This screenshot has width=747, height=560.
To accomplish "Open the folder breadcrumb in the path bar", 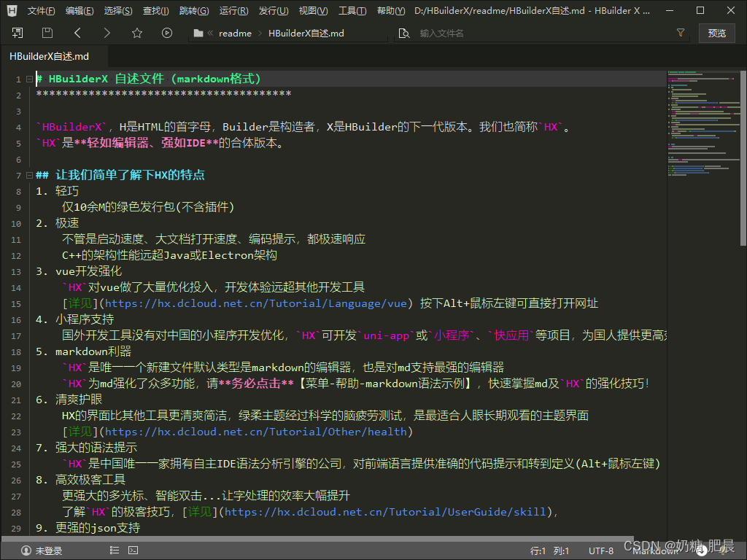I will (198, 33).
